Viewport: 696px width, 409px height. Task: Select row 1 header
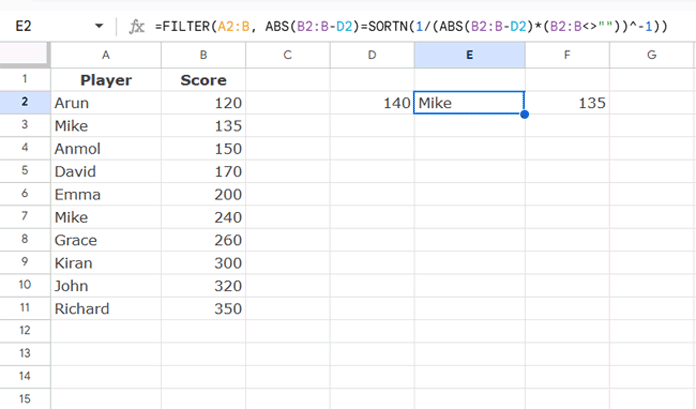point(25,79)
